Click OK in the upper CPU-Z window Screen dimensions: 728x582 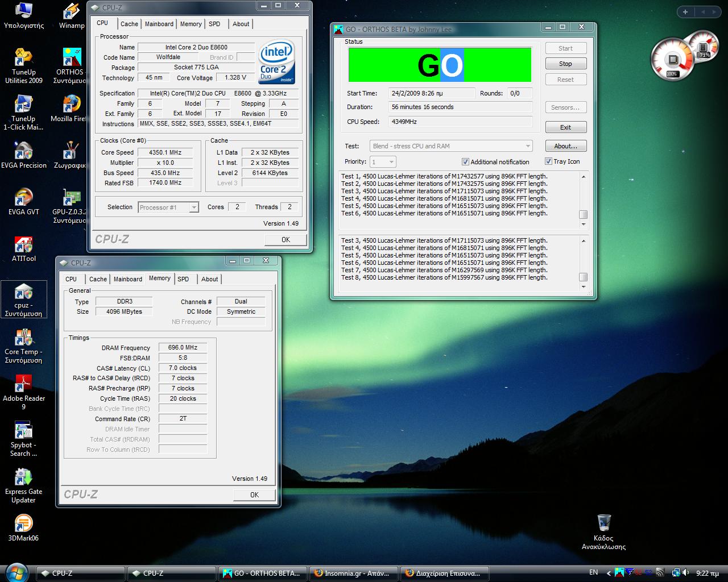point(286,240)
